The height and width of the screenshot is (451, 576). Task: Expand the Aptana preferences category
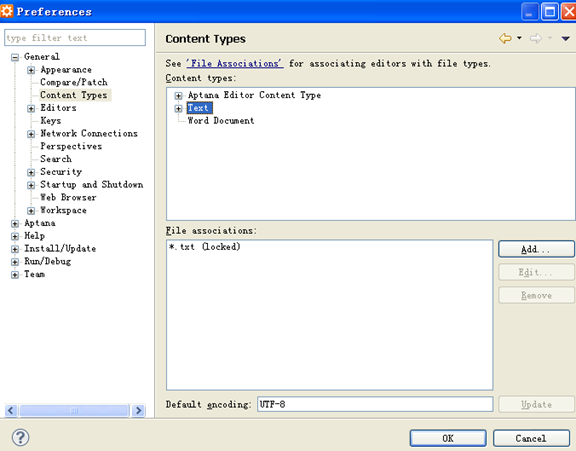15,223
